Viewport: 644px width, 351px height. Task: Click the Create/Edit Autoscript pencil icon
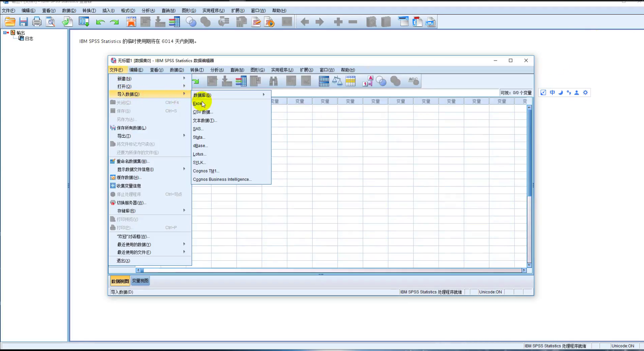click(x=256, y=22)
